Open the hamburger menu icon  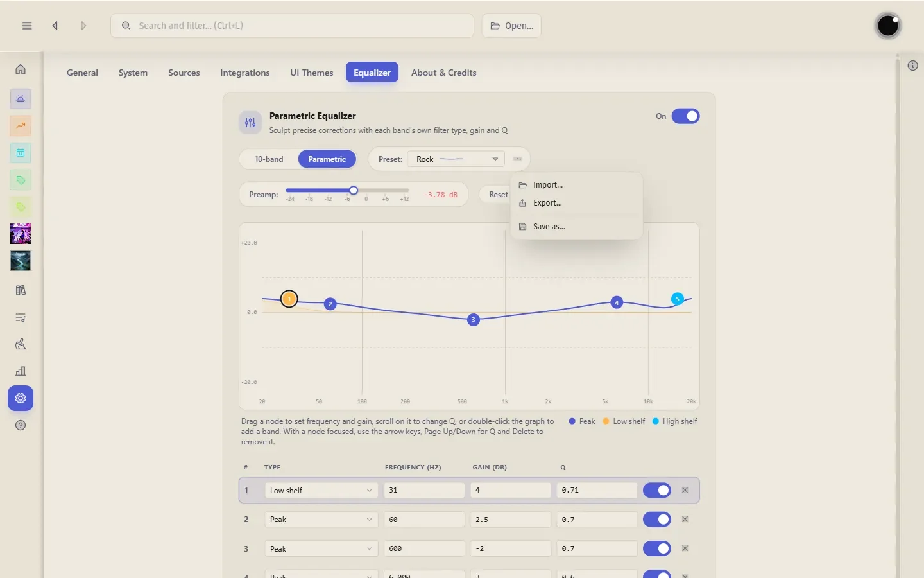[x=27, y=26]
